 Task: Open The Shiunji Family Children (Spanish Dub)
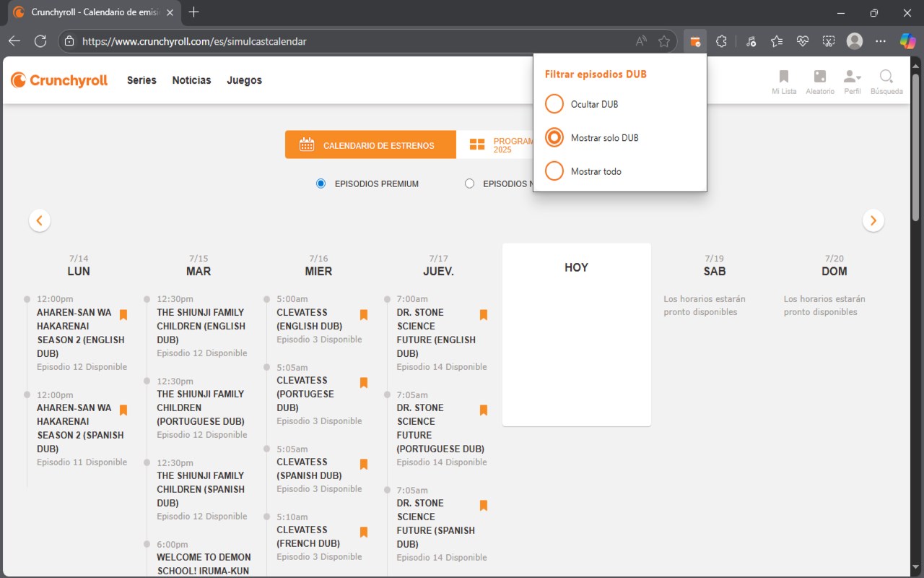coord(201,489)
